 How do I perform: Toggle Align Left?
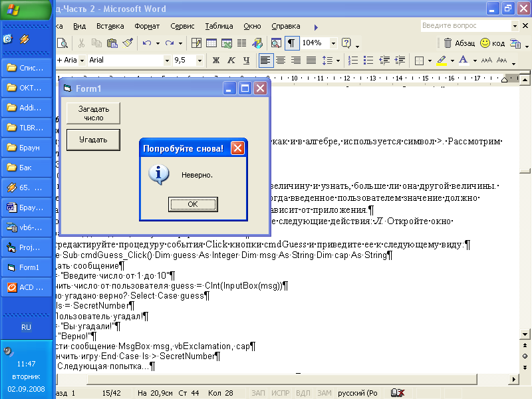(265, 61)
